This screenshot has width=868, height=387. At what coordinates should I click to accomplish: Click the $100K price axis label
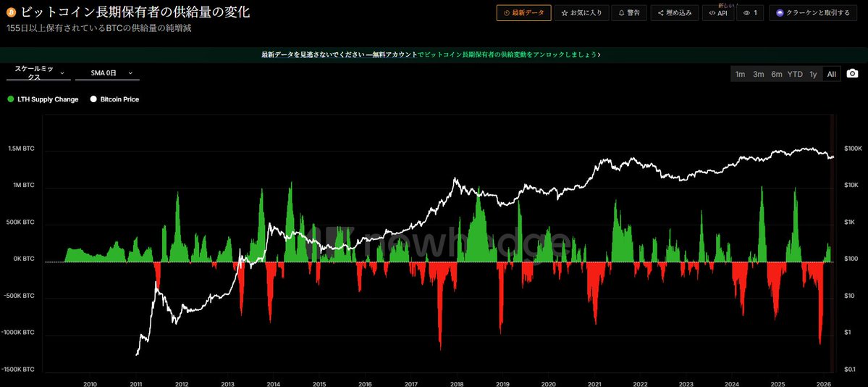852,149
